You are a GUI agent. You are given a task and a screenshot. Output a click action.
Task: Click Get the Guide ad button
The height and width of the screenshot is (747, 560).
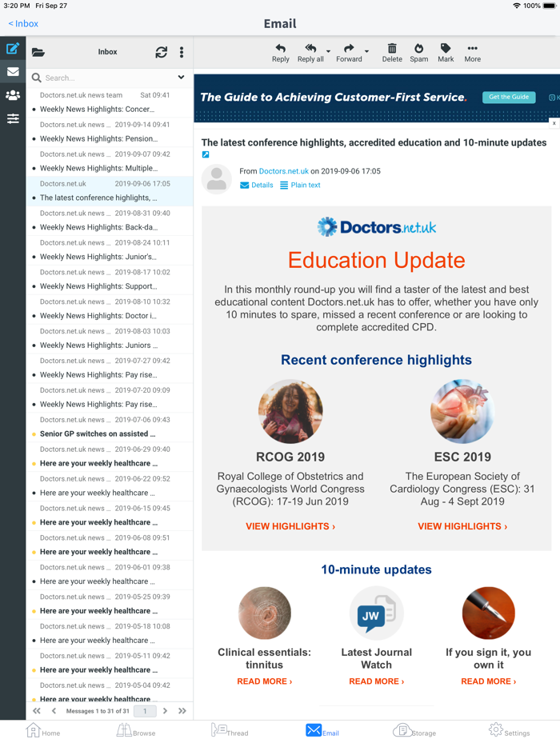[x=509, y=98]
